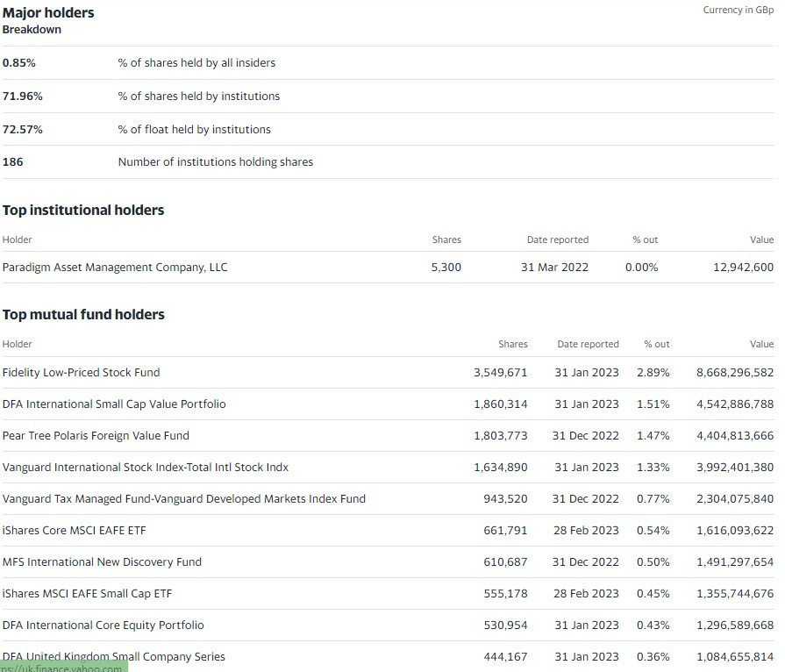
Task: Select the 5,300 shares cell
Action: 446,268
